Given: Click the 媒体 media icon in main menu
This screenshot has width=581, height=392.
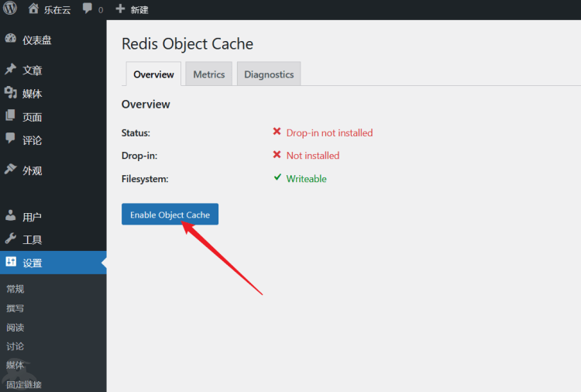Looking at the screenshot, I should pyautogui.click(x=11, y=92).
